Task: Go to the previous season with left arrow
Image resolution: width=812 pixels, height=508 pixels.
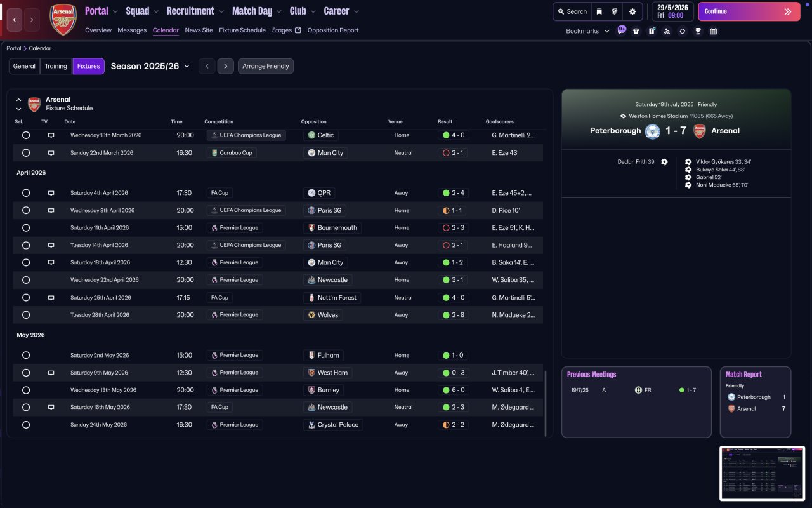Action: coord(206,66)
